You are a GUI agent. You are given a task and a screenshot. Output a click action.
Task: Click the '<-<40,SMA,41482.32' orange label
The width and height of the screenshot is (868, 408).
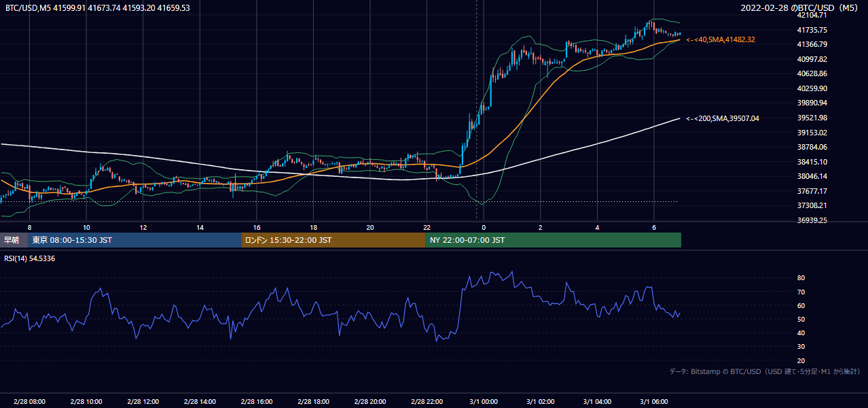point(721,40)
